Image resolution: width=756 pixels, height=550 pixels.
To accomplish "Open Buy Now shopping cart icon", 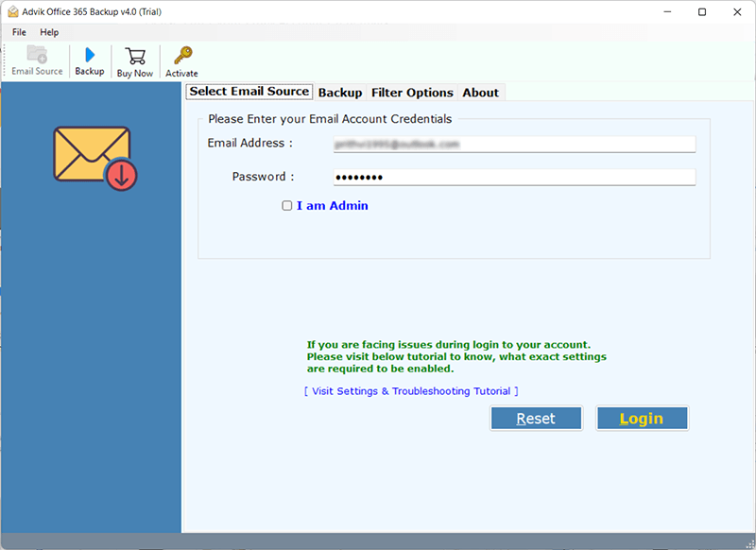I will tap(135, 56).
